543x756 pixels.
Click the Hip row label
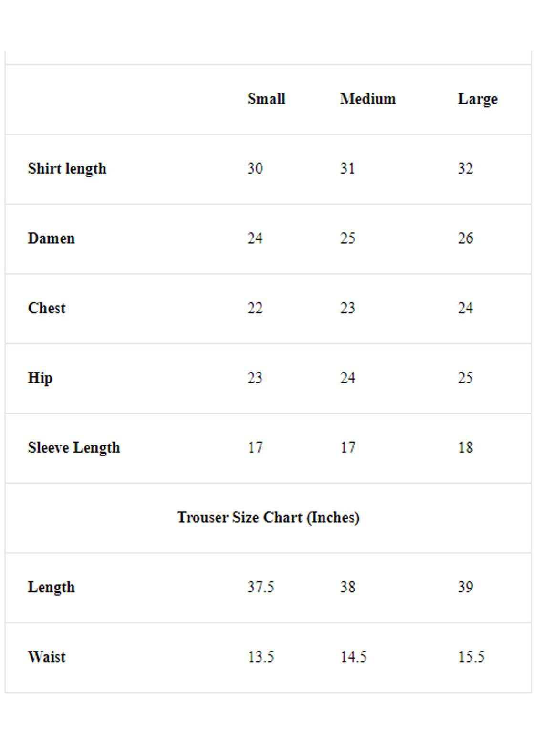point(41,378)
